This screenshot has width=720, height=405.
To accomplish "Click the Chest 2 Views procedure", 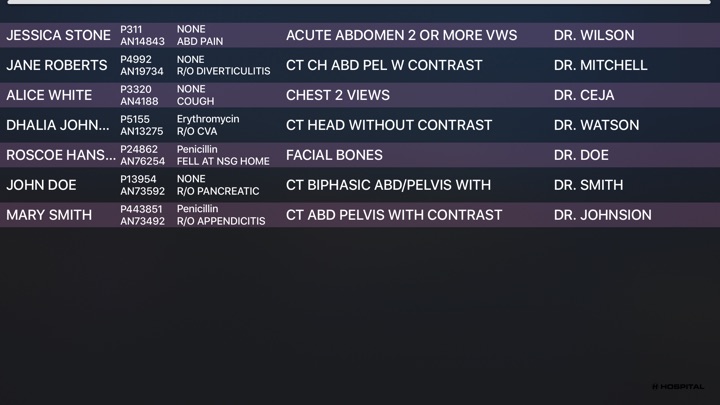I will point(338,95).
